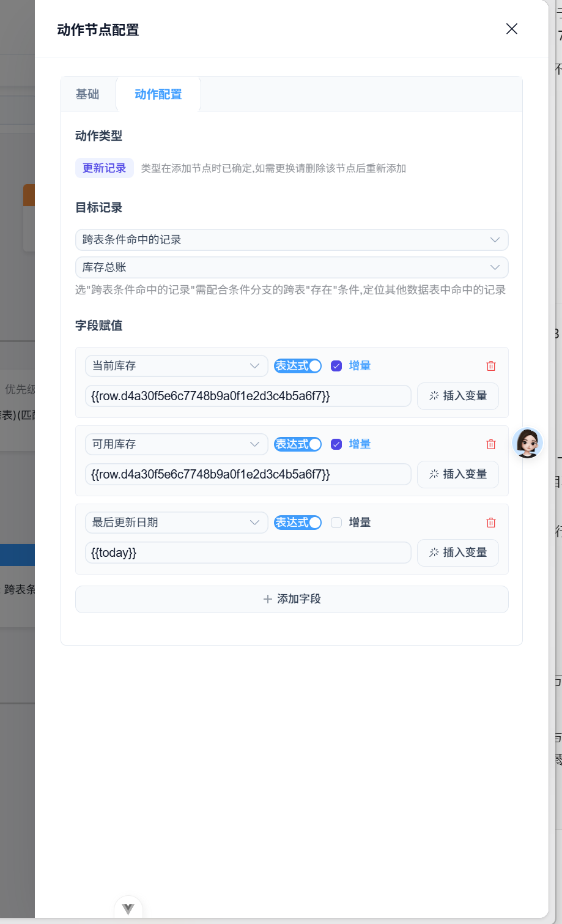Click the Vue devtools logo icon
Viewport: 562px width, 924px height.
click(x=128, y=909)
